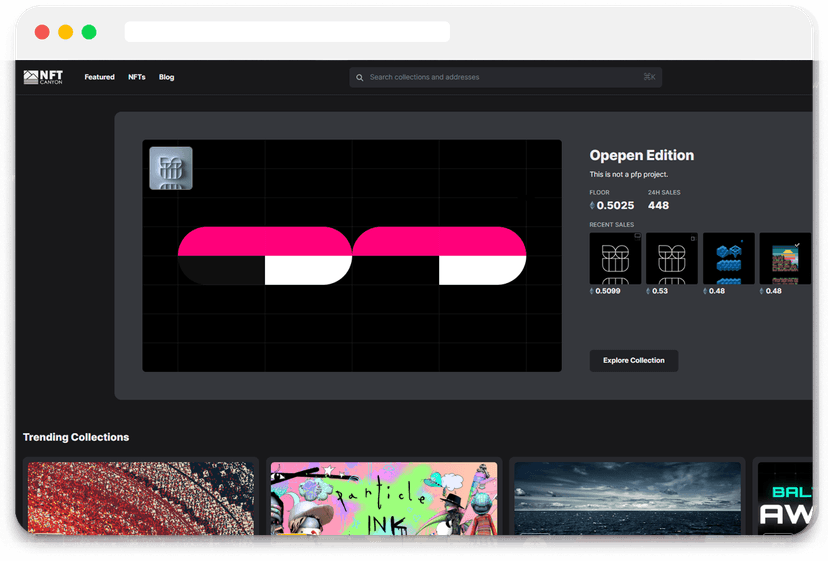Go to the NFTs nav item
This screenshot has height=561, width=828.
tap(136, 77)
